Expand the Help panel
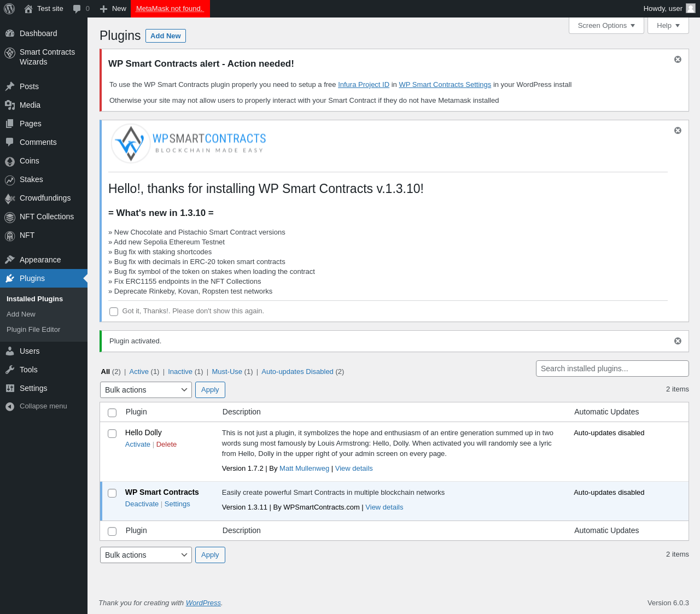The height and width of the screenshot is (614, 700). click(668, 25)
